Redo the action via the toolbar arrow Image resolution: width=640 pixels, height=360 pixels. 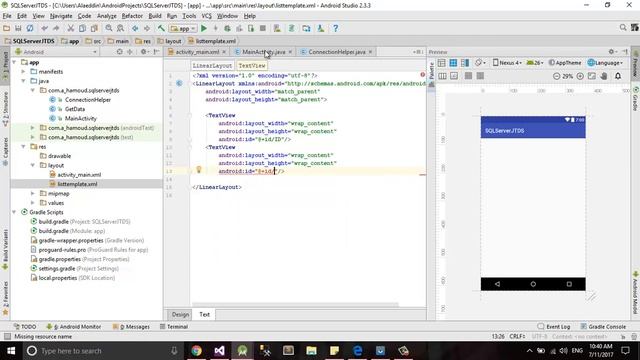56,28
